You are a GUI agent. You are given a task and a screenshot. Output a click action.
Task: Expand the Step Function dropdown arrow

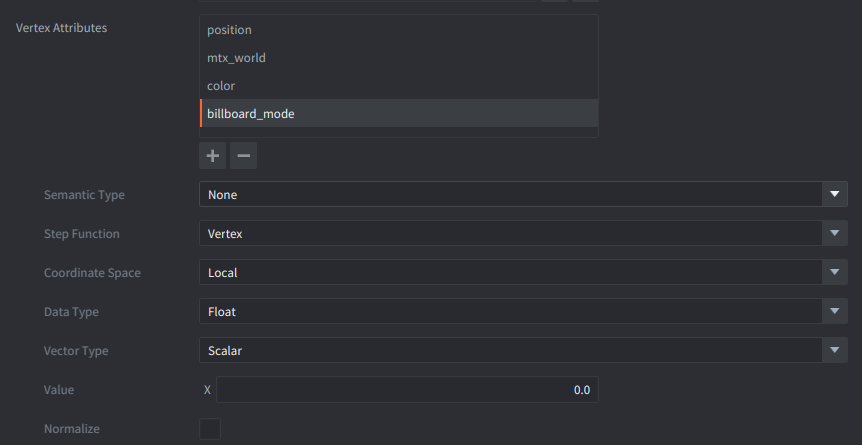[x=835, y=234]
